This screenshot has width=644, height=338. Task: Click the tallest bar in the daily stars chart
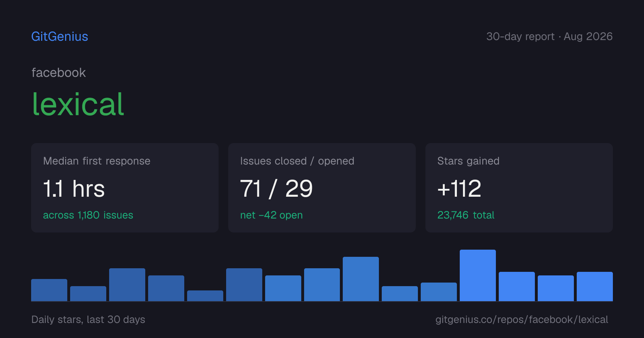[478, 275]
